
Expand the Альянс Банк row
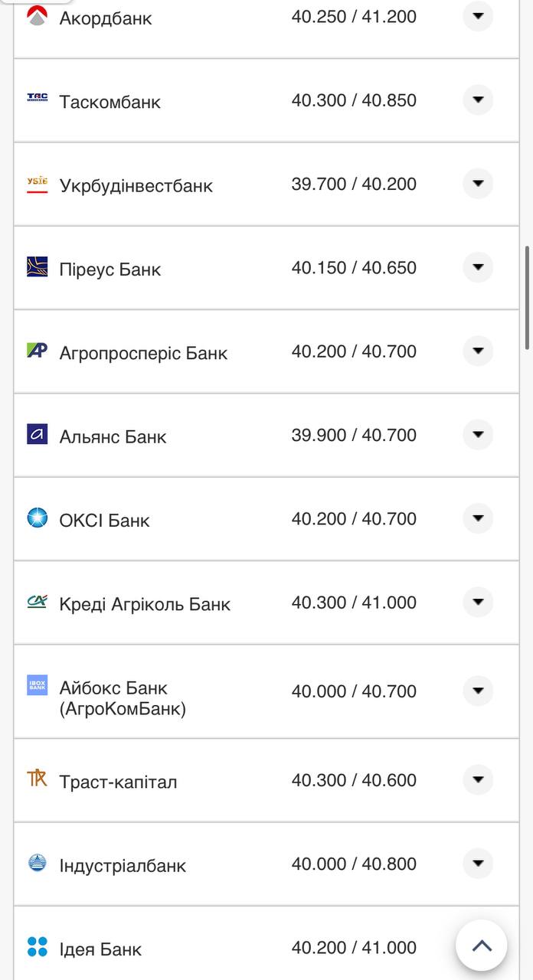(x=478, y=435)
